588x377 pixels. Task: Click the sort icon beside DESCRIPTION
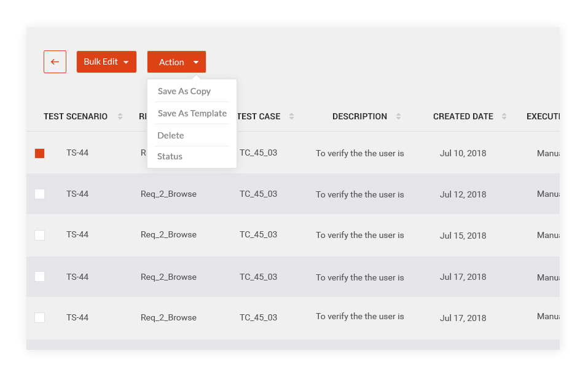pyautogui.click(x=398, y=116)
